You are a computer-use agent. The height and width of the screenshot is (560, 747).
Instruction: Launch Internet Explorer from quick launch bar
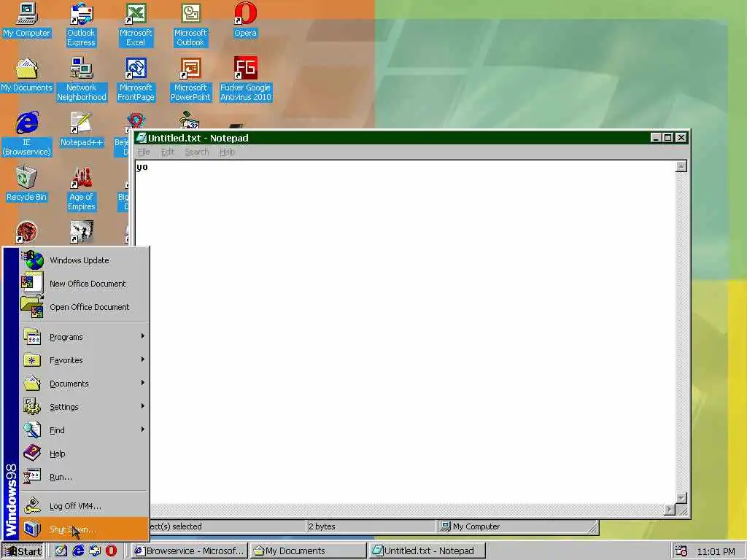[x=78, y=551]
